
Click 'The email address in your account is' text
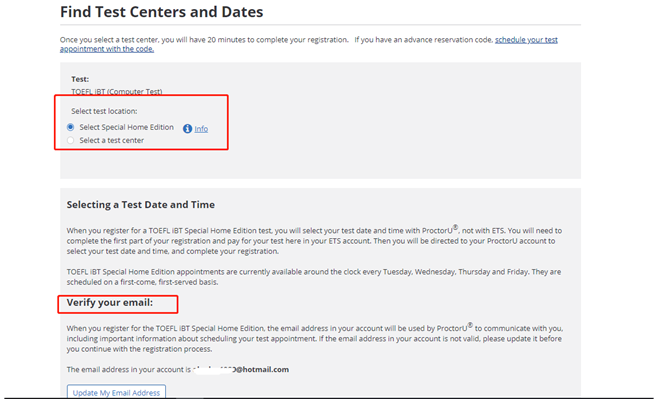click(x=128, y=369)
